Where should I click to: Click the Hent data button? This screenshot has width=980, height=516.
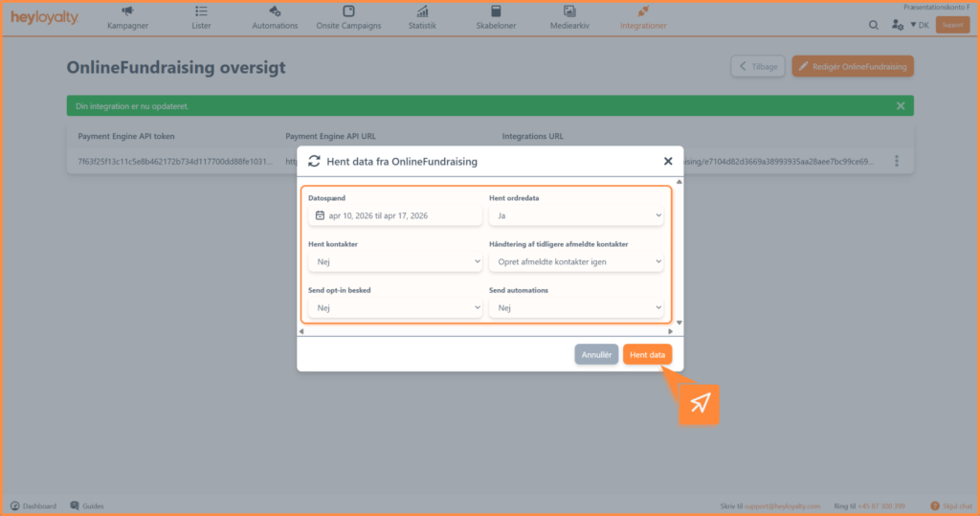[648, 354]
